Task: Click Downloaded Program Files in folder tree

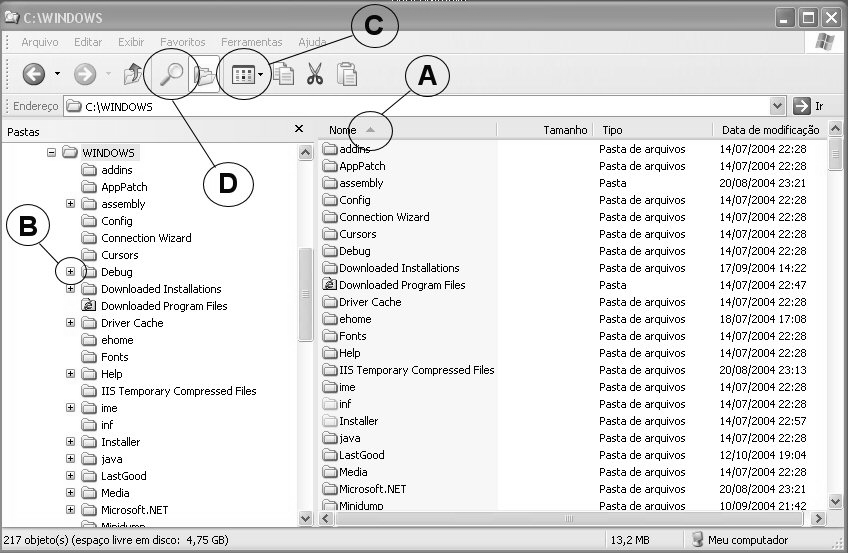Action: [x=164, y=306]
